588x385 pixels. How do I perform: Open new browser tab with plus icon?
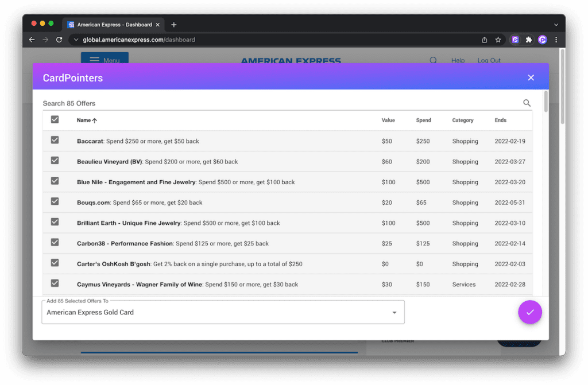pos(174,25)
